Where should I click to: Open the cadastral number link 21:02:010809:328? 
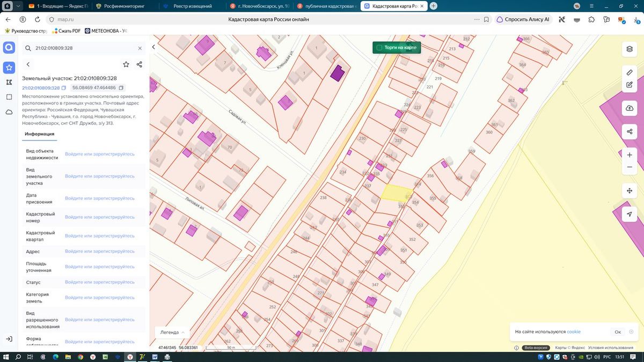coord(41,88)
